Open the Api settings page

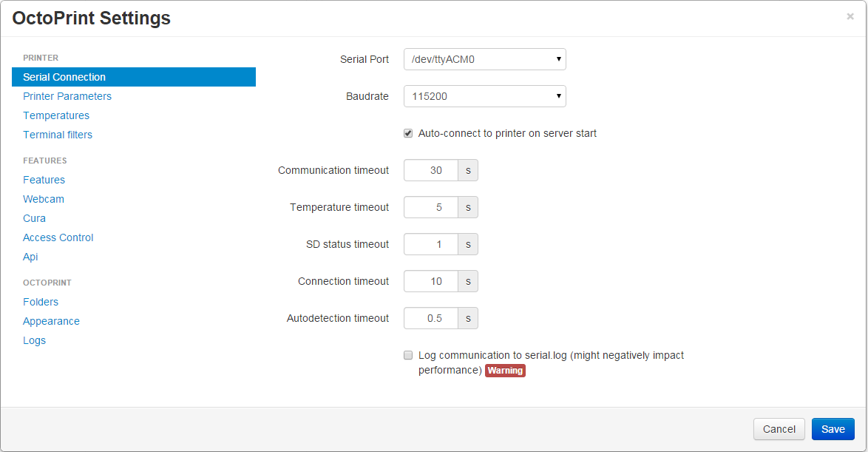point(30,257)
